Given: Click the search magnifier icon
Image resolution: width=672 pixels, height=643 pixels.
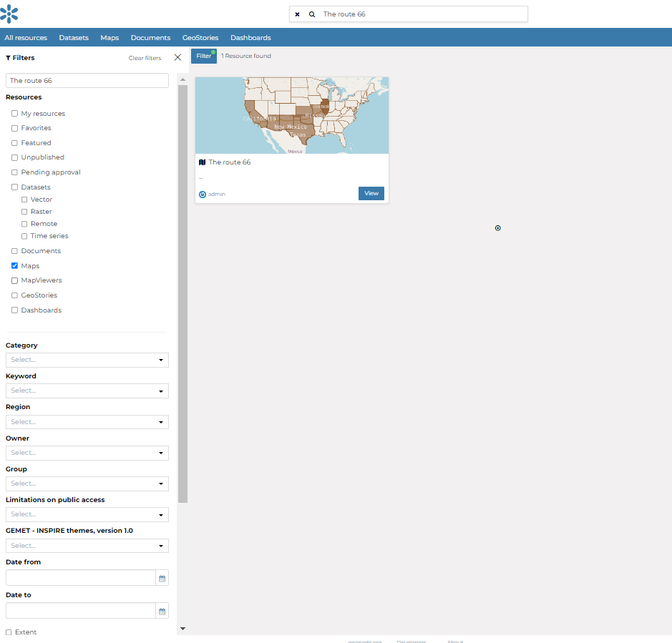Looking at the screenshot, I should (x=311, y=14).
